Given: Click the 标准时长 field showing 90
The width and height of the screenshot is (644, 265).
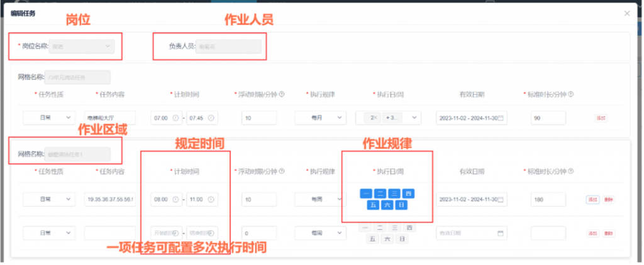Looking at the screenshot, I should (x=547, y=117).
